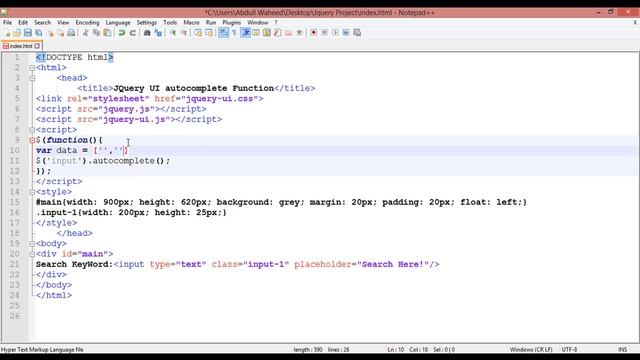Open the Edit menu
The width and height of the screenshot is (640, 360).
click(23, 22)
